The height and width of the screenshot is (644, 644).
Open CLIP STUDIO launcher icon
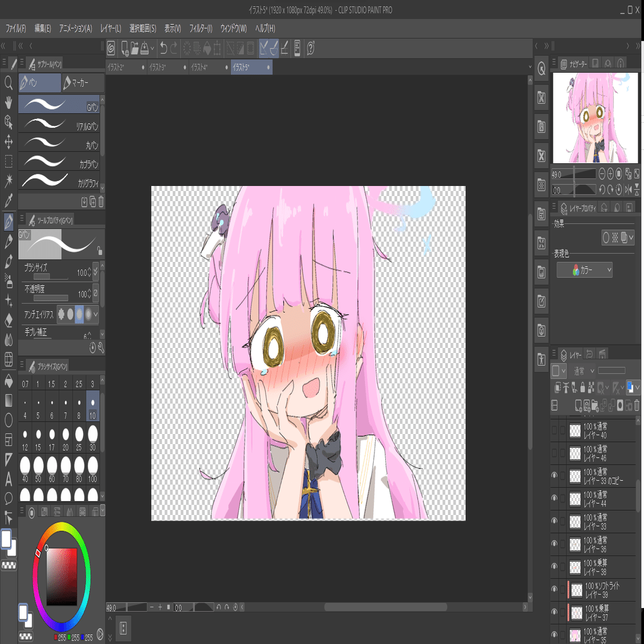(x=111, y=49)
